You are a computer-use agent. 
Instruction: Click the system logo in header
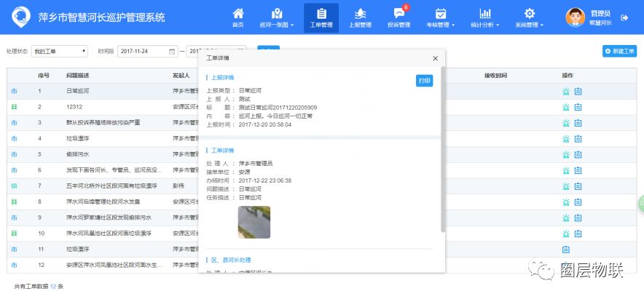coord(21,17)
